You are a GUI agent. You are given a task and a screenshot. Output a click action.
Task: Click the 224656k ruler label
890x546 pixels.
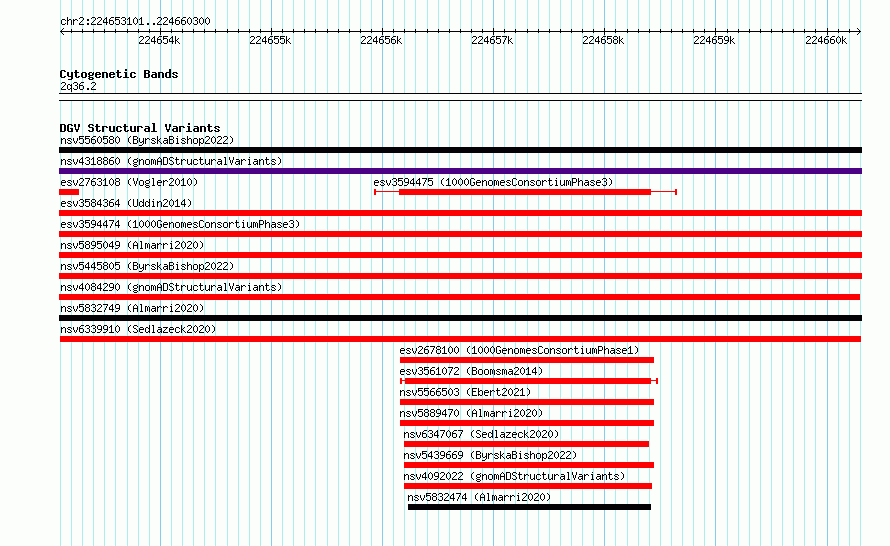(x=381, y=40)
